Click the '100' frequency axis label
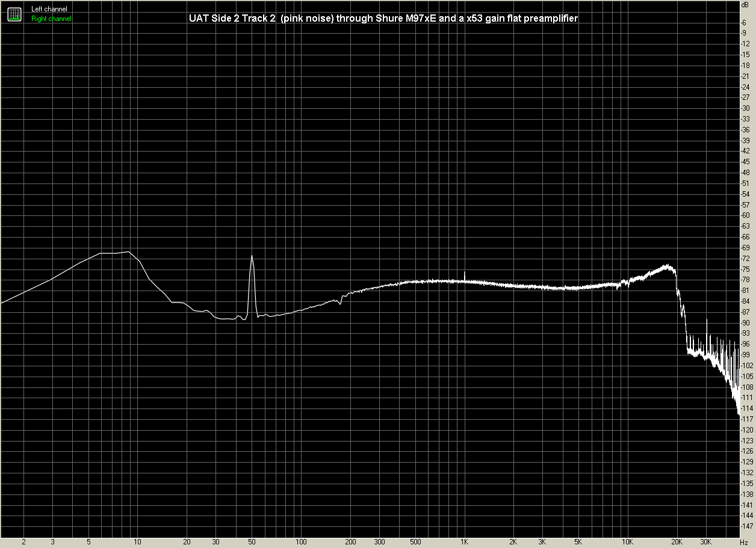756x548 pixels. point(301,542)
